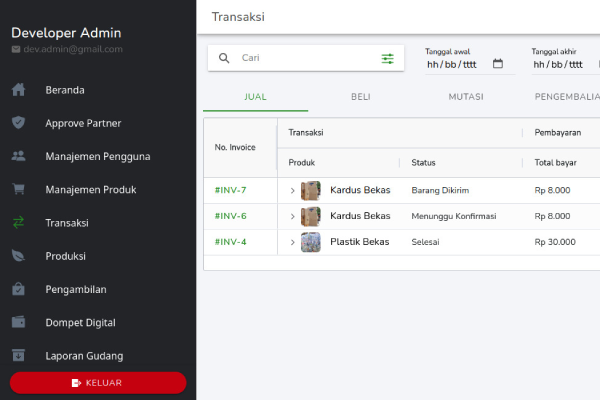Open invoice link #INV-7
This screenshot has height=400, width=600.
(x=230, y=190)
